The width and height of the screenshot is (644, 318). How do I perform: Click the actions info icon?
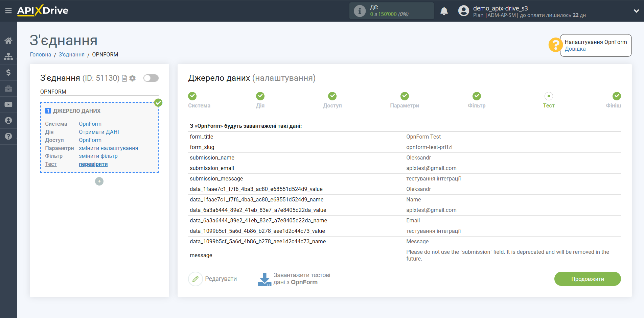[x=360, y=11]
